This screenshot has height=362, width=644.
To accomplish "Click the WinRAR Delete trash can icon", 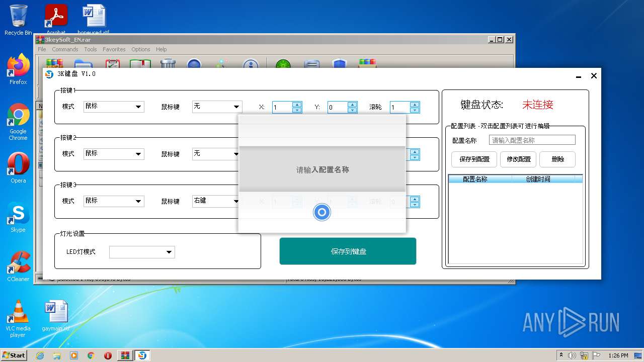I will 168,64.
